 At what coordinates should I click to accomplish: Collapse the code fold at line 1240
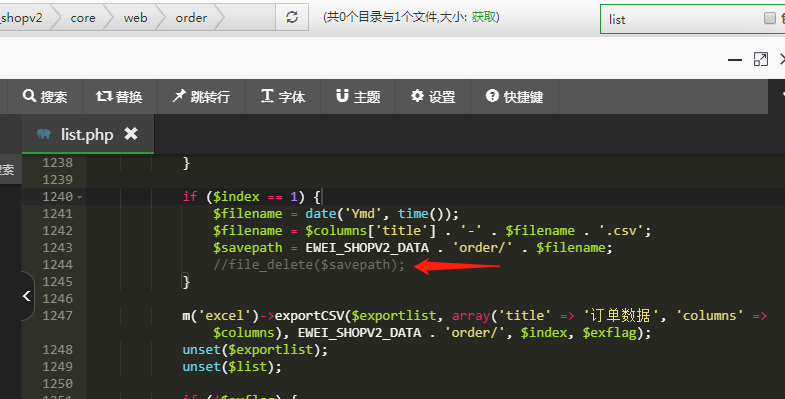tap(80, 197)
